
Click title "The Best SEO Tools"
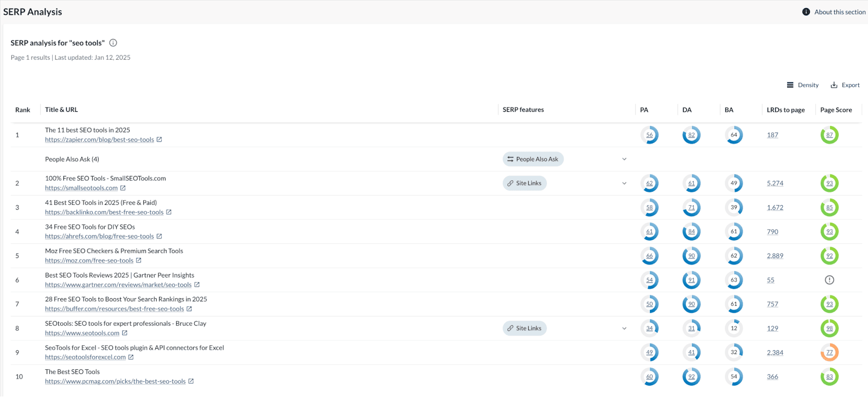[72, 372]
